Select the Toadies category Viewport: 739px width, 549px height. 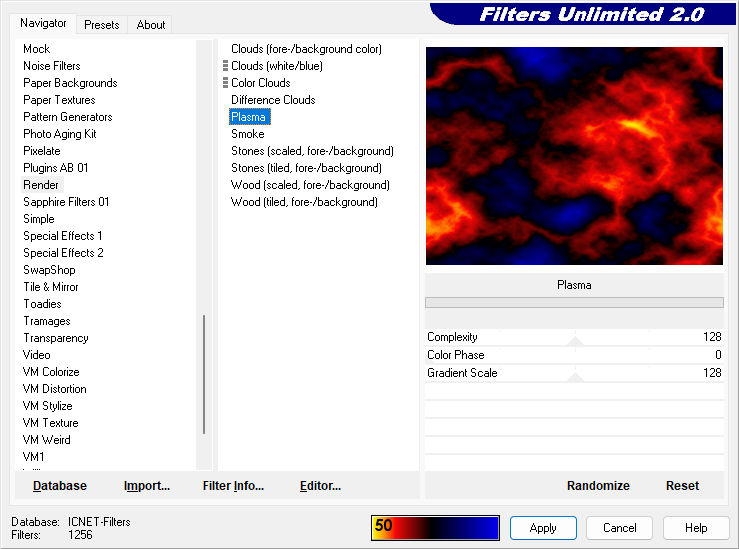click(42, 303)
